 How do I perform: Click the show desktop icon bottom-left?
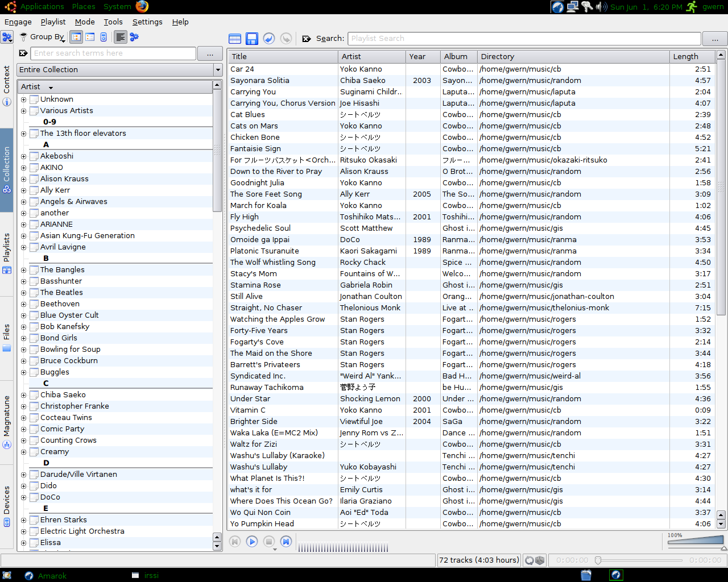click(x=7, y=575)
